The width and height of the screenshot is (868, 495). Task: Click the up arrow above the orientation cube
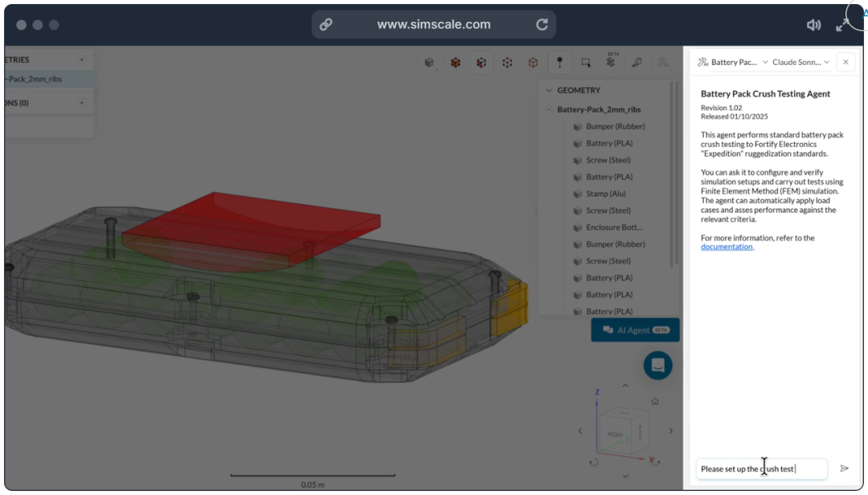point(625,386)
